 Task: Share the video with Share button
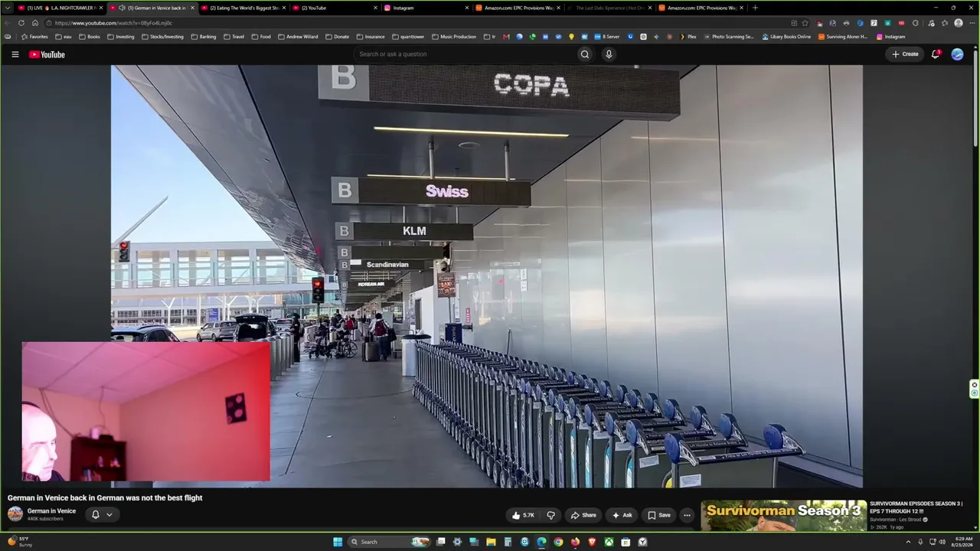coord(583,515)
